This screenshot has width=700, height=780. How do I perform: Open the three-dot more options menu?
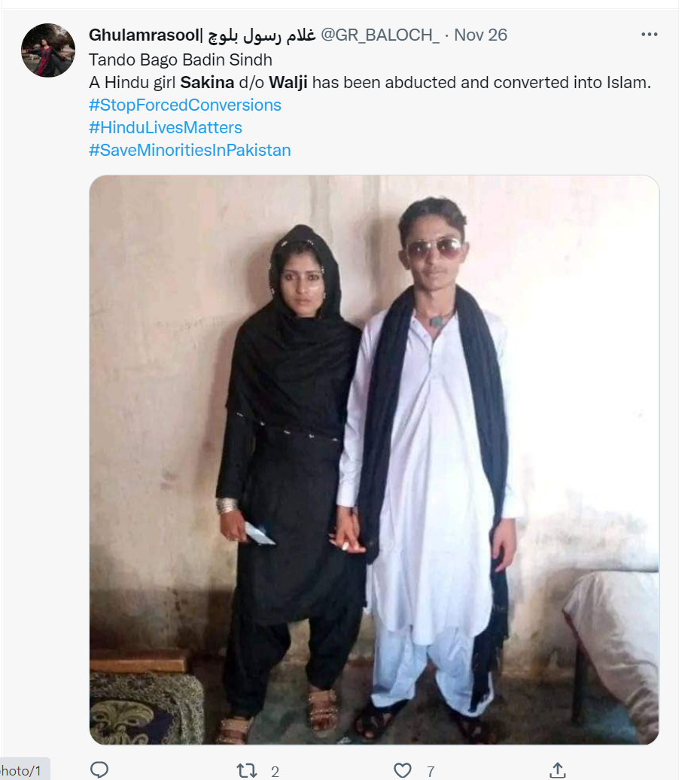click(650, 35)
